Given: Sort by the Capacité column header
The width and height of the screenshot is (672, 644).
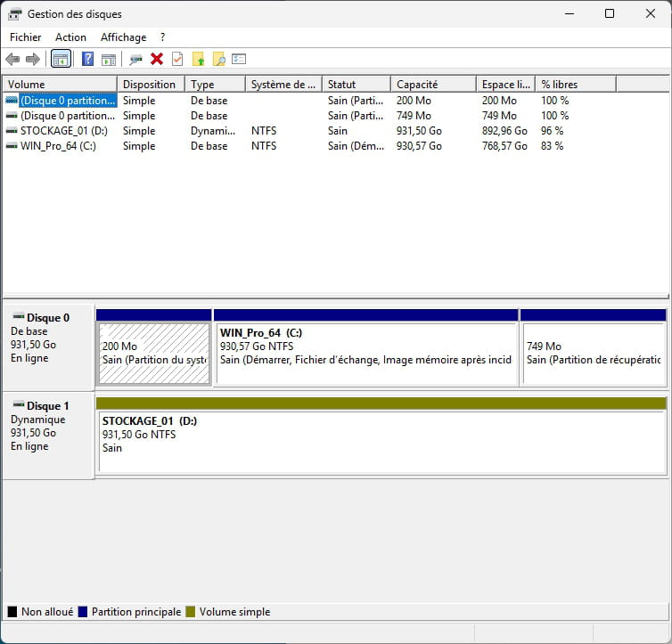Looking at the screenshot, I should [x=432, y=85].
